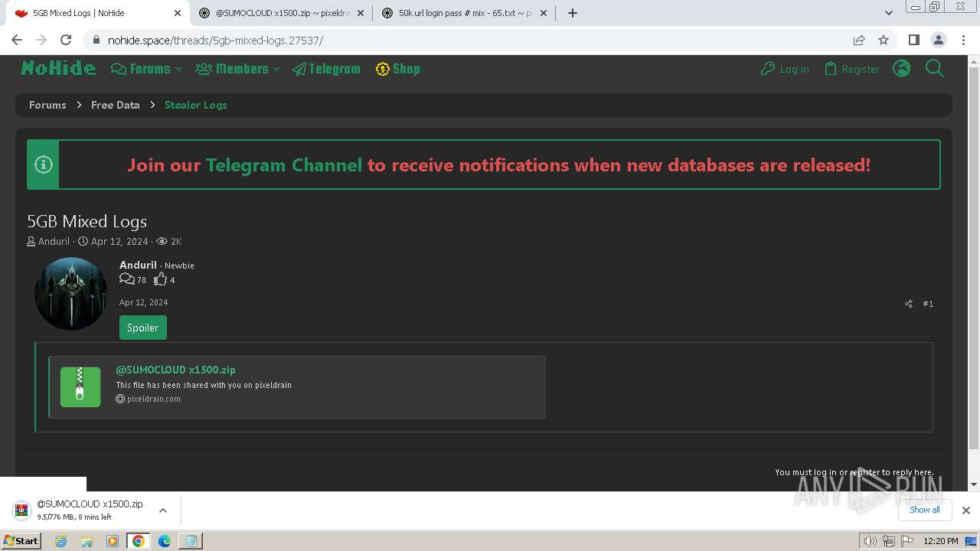Open the @SUMOCLOUD x1500.zip link
Screen dimensions: 980x551
(175, 370)
